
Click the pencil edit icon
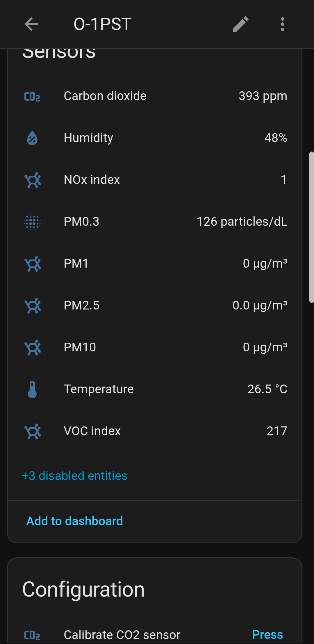click(241, 24)
